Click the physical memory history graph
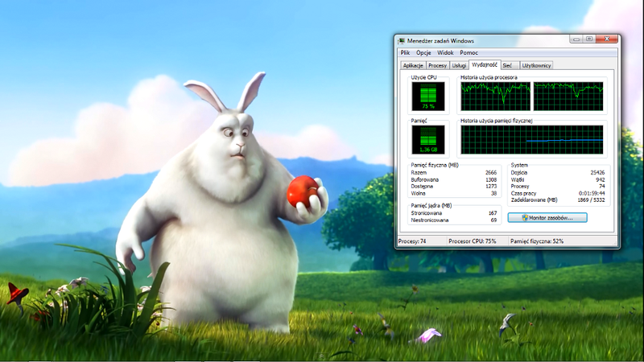 532,139
